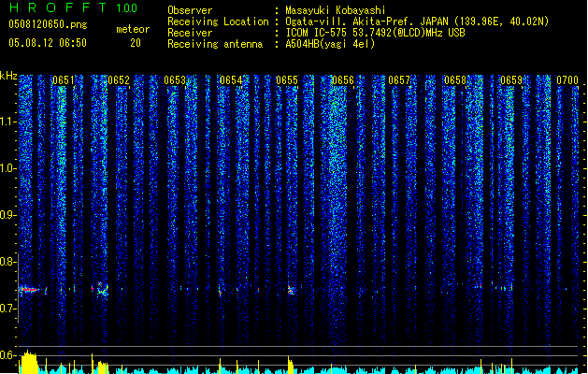This screenshot has width=588, height=374.
Task: Click the date stamp "05.08.12 06:50"
Action: (48, 43)
